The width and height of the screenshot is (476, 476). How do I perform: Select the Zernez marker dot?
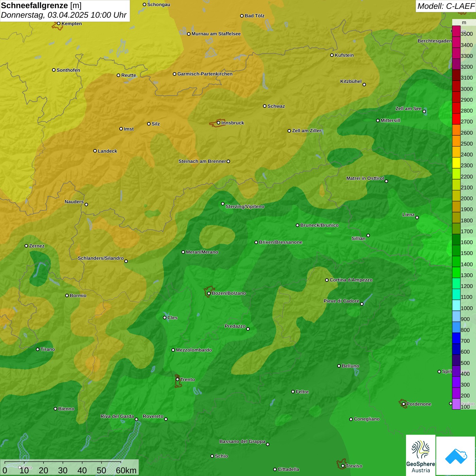click(26, 246)
